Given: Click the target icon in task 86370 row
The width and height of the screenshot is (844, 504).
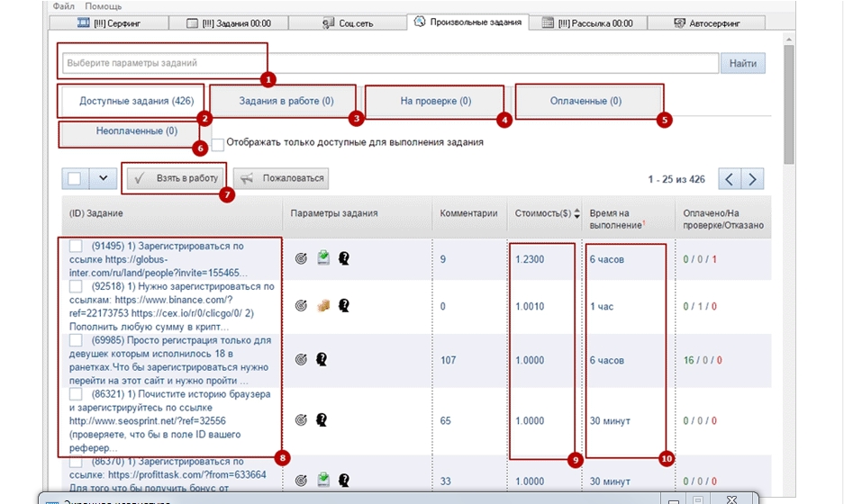Looking at the screenshot, I should (x=301, y=481).
